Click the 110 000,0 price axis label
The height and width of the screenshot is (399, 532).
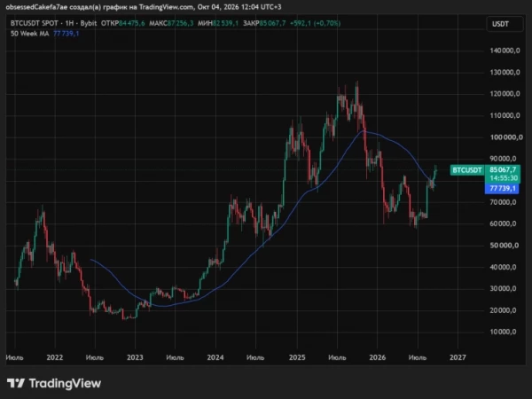[505, 115]
